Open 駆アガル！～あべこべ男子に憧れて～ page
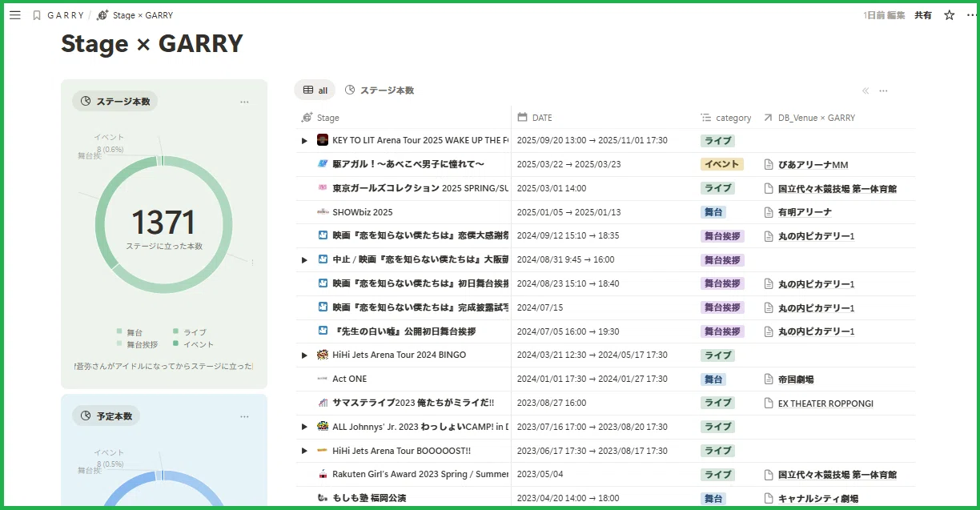The width and height of the screenshot is (980, 510). (408, 164)
